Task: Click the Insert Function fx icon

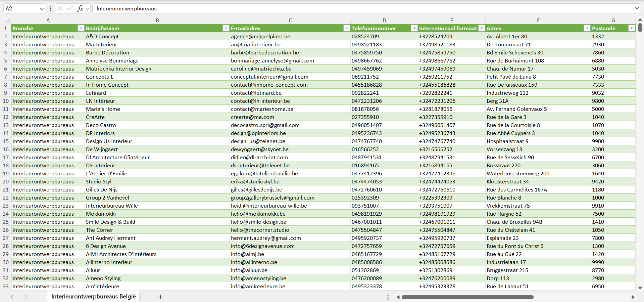Action: [80, 8]
